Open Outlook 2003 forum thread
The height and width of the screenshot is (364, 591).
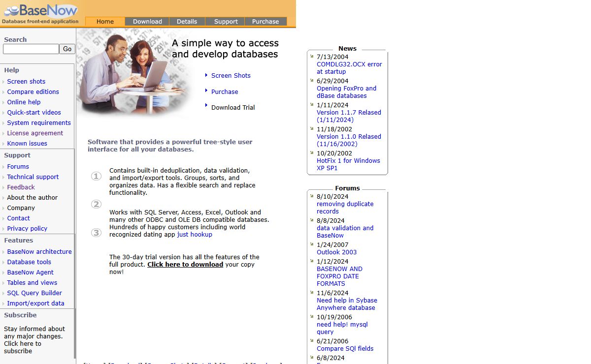point(336,252)
